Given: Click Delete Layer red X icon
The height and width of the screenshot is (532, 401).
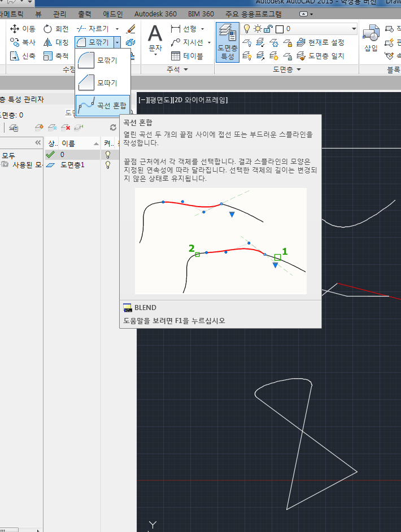Looking at the screenshot, I should (x=66, y=128).
